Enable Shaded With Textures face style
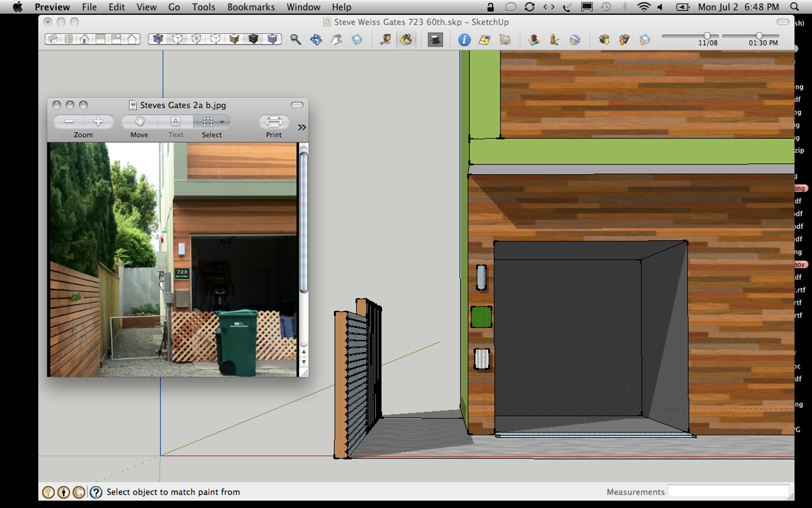The width and height of the screenshot is (812, 508). [253, 39]
